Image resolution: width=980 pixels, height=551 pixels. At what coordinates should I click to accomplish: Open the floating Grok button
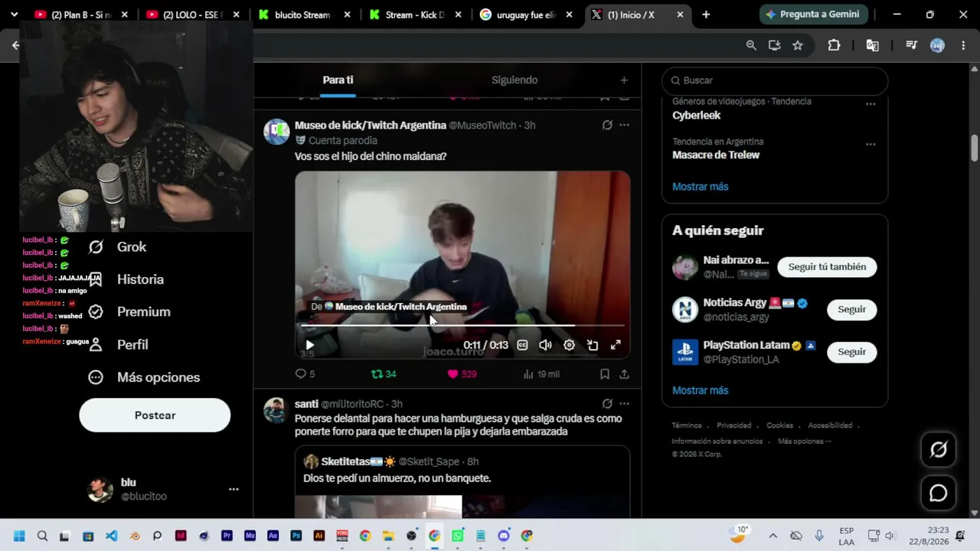click(x=939, y=449)
